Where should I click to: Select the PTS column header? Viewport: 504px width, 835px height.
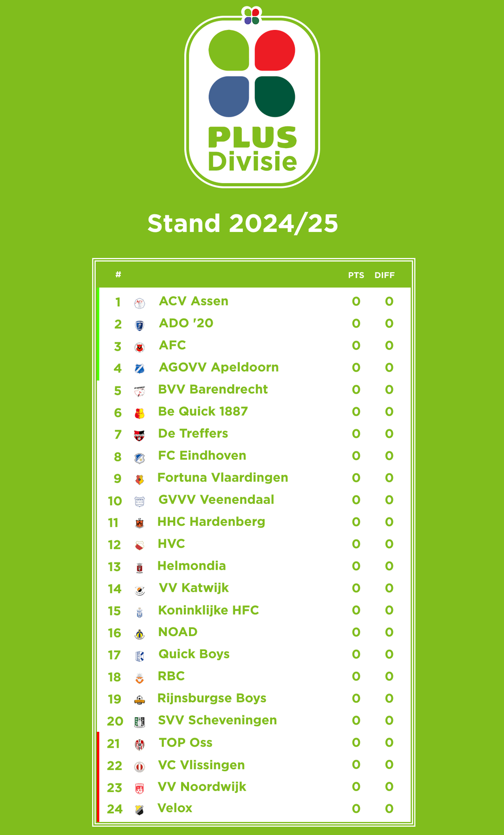(x=356, y=275)
